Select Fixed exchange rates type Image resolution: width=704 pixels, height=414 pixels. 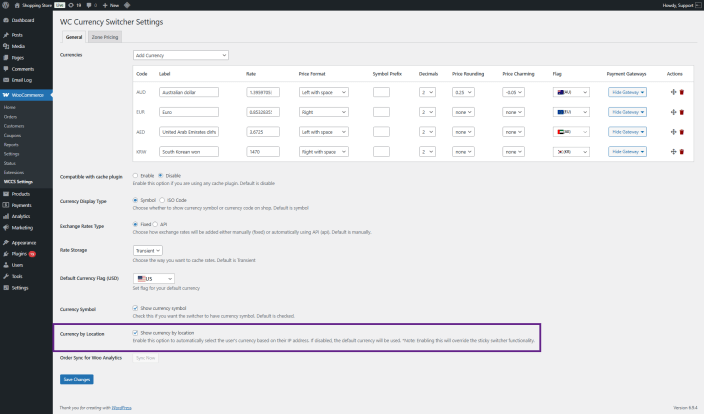click(x=135, y=224)
